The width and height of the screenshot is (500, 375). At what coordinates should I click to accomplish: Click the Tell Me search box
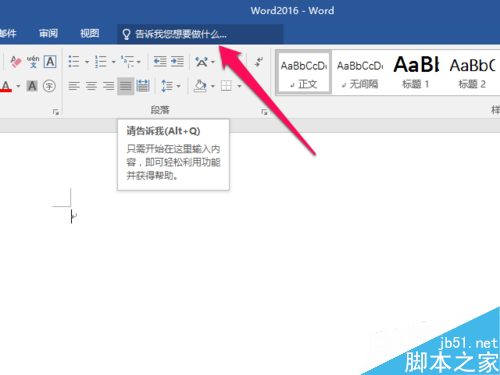200,34
